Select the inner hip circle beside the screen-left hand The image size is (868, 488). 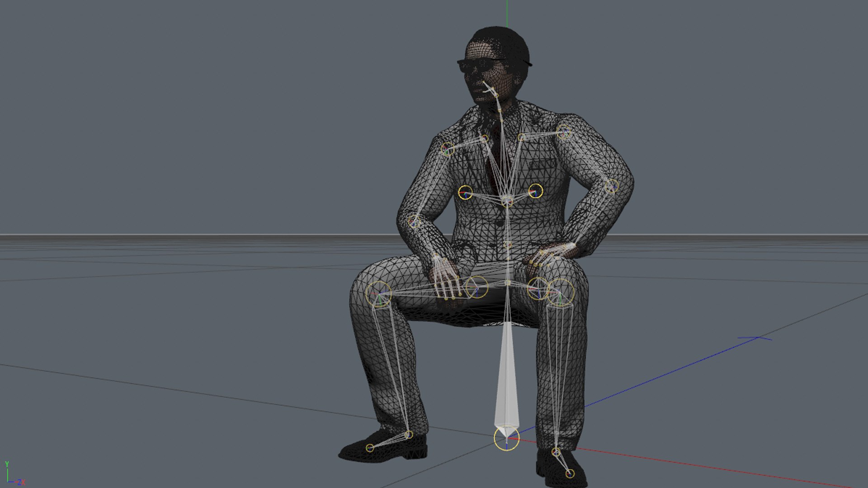click(476, 287)
